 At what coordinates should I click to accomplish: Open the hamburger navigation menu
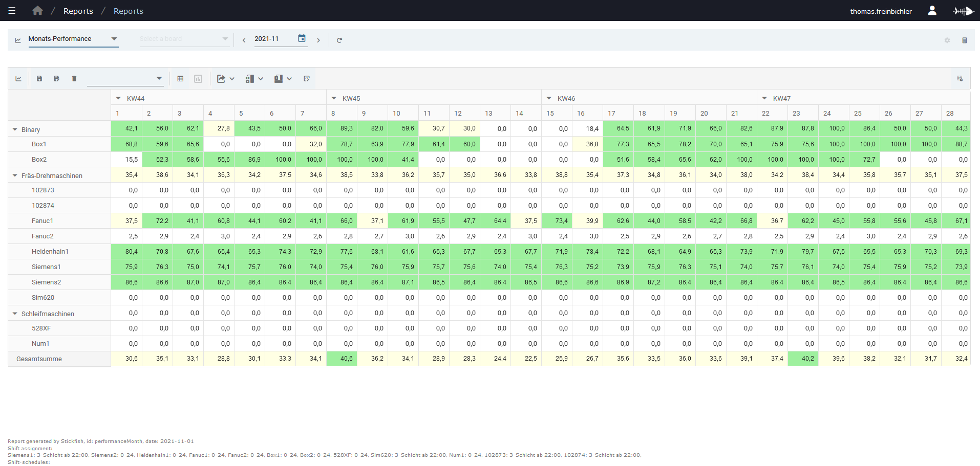click(12, 11)
